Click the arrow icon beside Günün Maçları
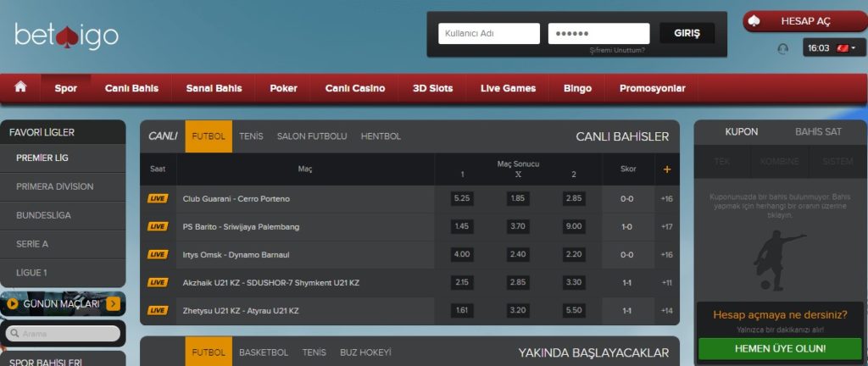868x366 pixels. [114, 303]
